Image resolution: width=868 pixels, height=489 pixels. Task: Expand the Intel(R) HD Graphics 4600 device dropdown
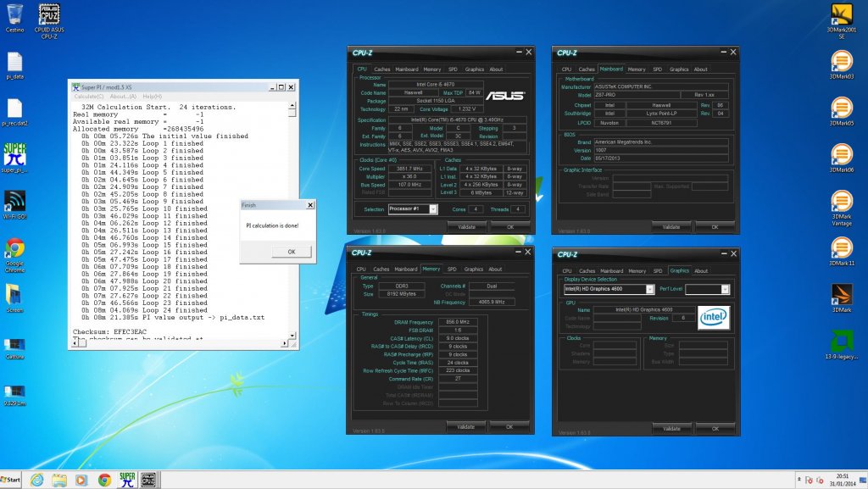tap(650, 289)
